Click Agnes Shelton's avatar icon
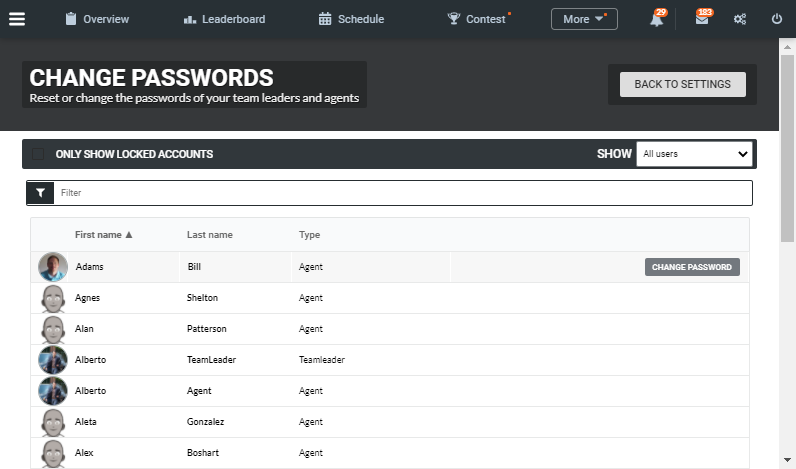The image size is (796, 469). pos(53,298)
